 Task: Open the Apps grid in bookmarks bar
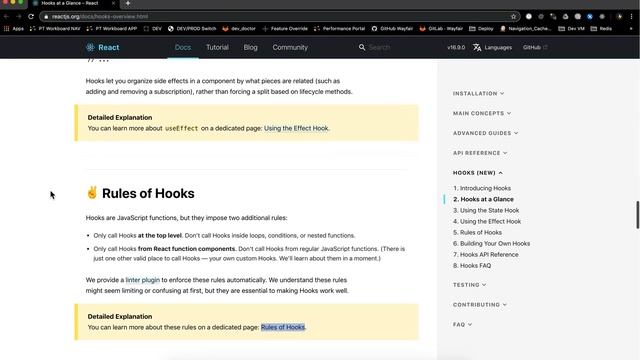(x=14, y=29)
